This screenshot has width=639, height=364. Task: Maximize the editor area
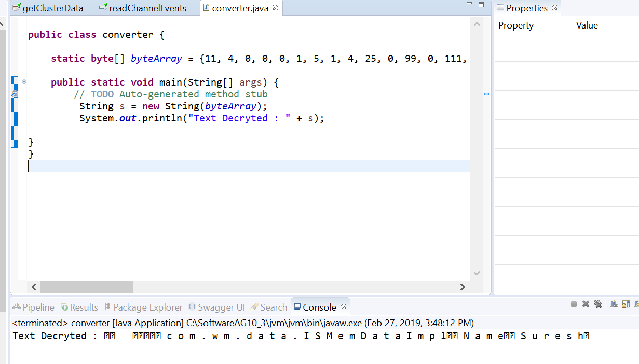pyautogui.click(x=481, y=4)
